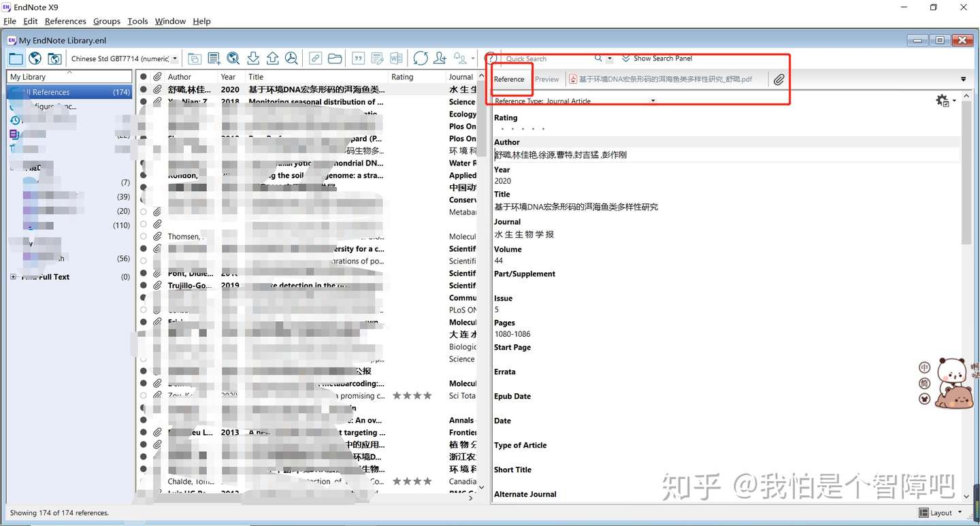Image resolution: width=980 pixels, height=526 pixels.
Task: Toggle read status dot for Thomsen row
Action: pyautogui.click(x=144, y=236)
